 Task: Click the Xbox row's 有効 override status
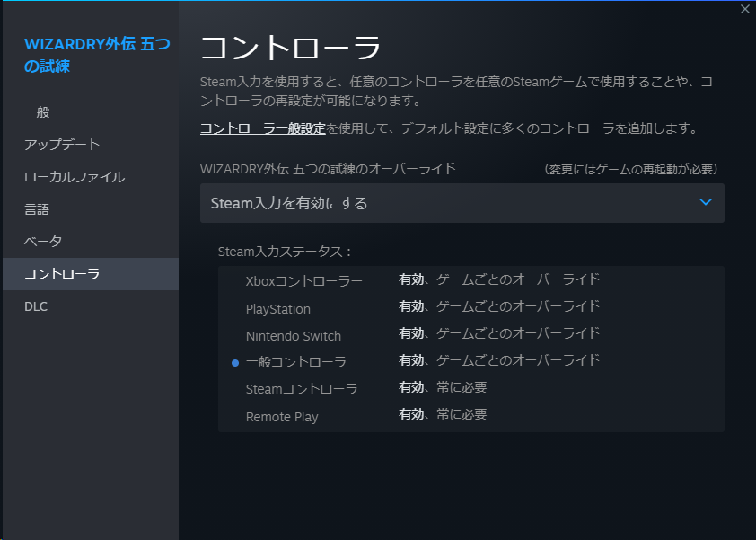click(499, 279)
